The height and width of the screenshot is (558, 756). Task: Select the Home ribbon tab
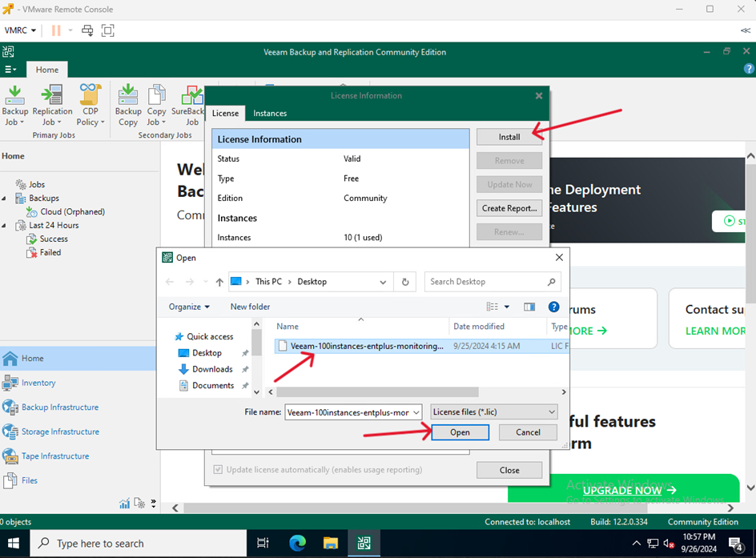tap(46, 70)
